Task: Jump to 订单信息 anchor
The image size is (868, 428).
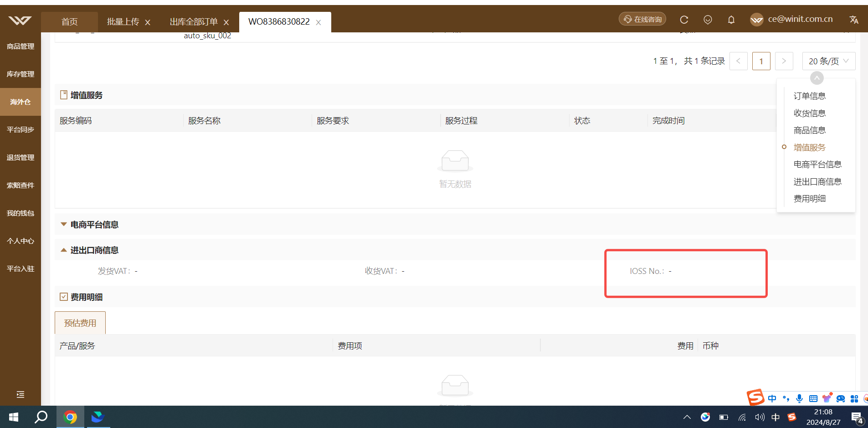Action: 810,96
